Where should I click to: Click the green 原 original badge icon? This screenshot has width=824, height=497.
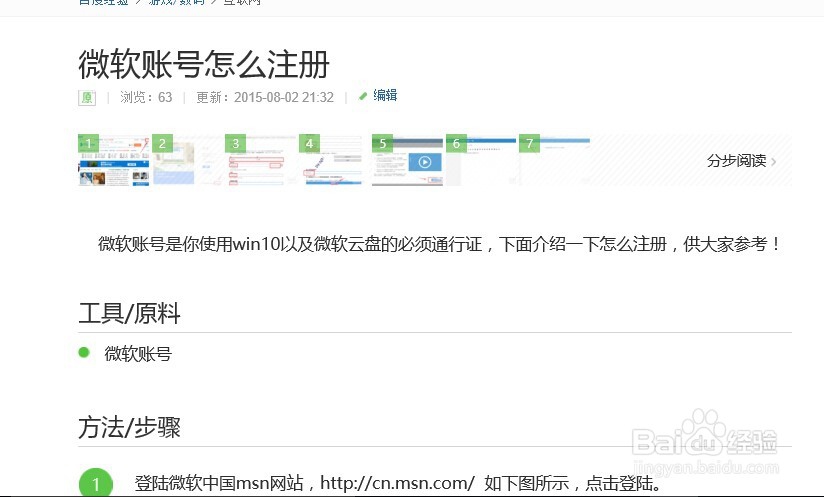(x=87, y=97)
